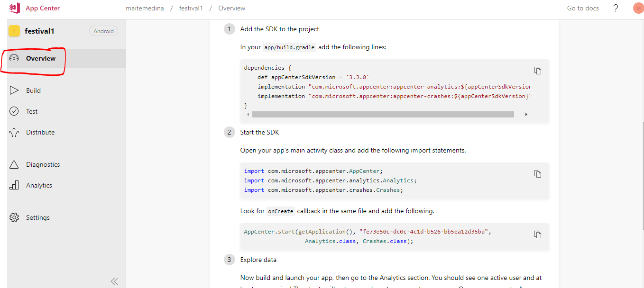
Task: Click the App Center logo icon
Action: [x=15, y=8]
